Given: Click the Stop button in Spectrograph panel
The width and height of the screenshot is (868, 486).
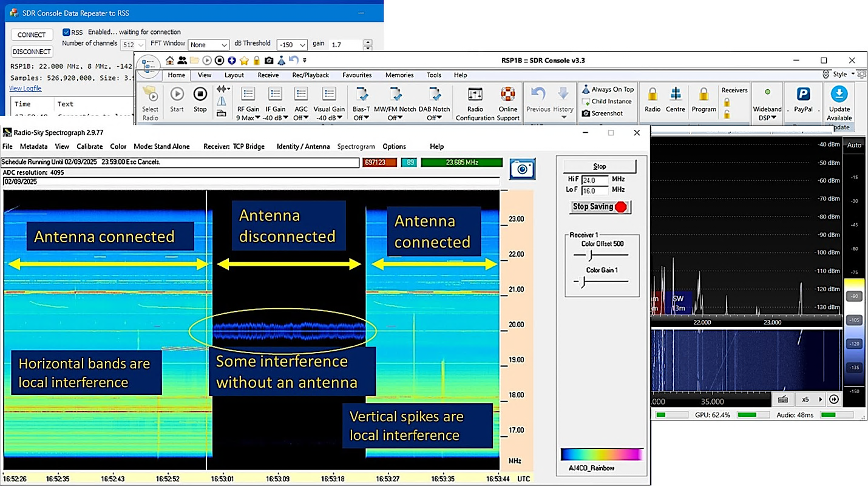Looking at the screenshot, I should (599, 166).
